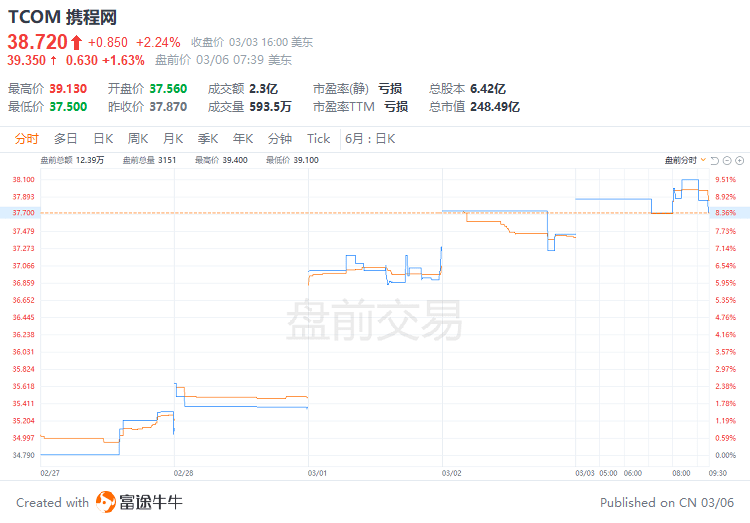Click the 成交量 value 593.5万
750x523 pixels.
pyautogui.click(x=270, y=106)
